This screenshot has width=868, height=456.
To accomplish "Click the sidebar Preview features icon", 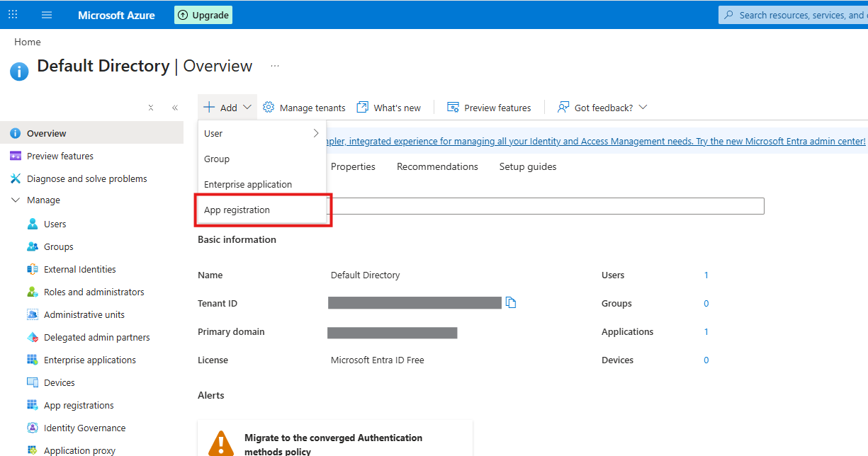I will pyautogui.click(x=15, y=156).
